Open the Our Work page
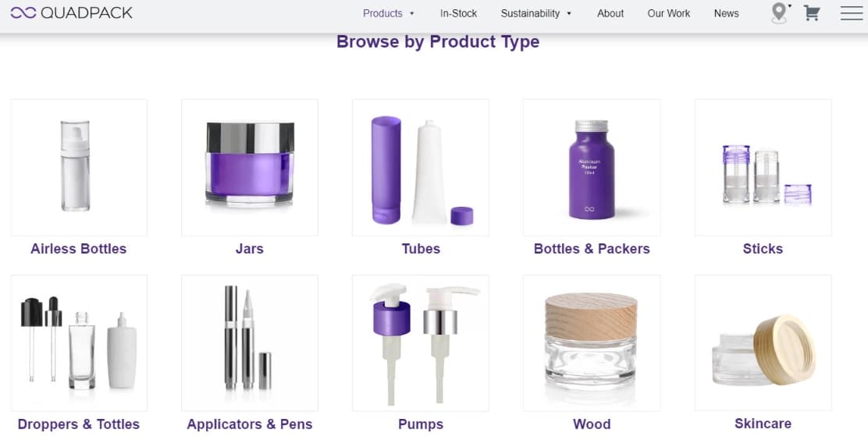 (x=669, y=13)
